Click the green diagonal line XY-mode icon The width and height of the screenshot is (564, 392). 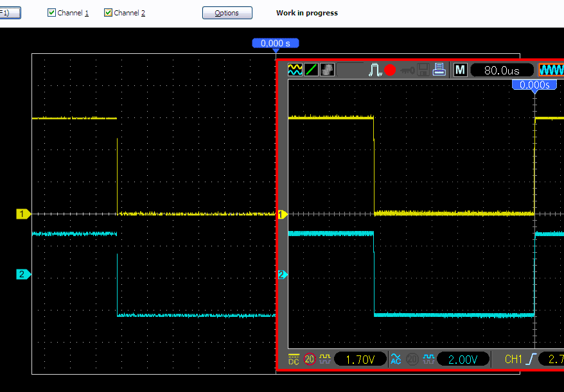click(311, 70)
